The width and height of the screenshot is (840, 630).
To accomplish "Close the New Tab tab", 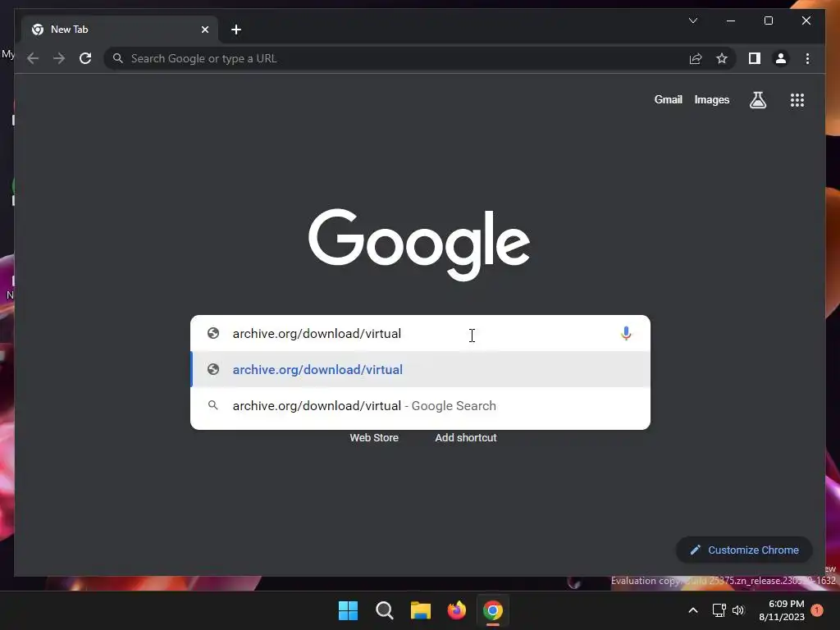I will tap(204, 30).
